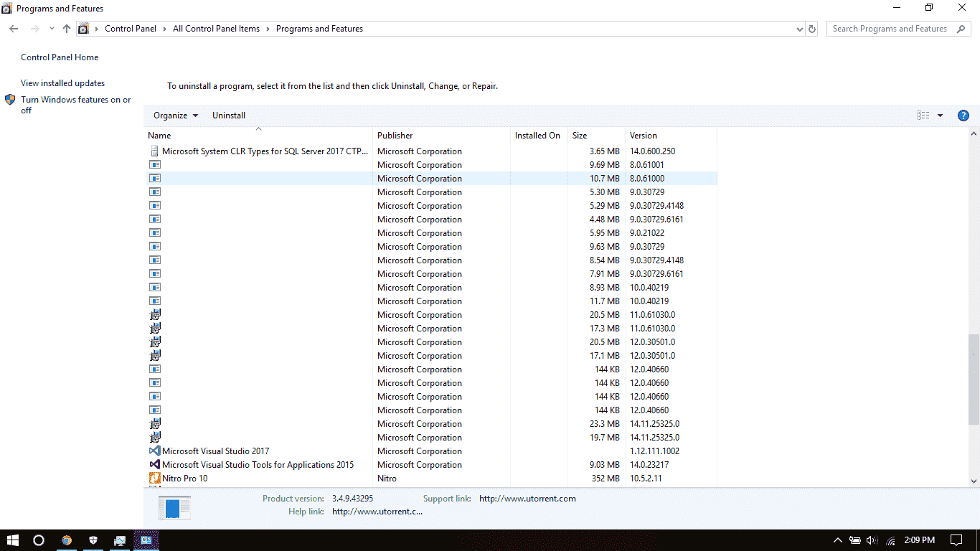Click the volume speaker tray icon
The height and width of the screenshot is (551, 980).
pyautogui.click(x=872, y=540)
